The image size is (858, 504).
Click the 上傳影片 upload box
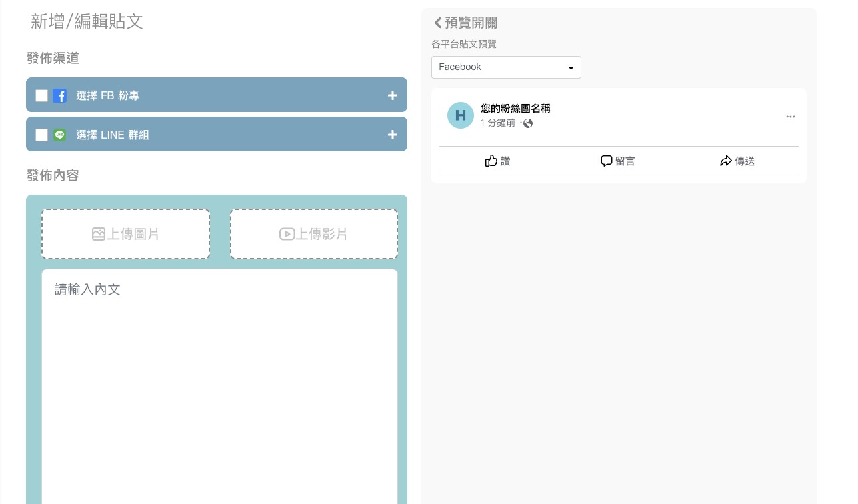pos(313,234)
